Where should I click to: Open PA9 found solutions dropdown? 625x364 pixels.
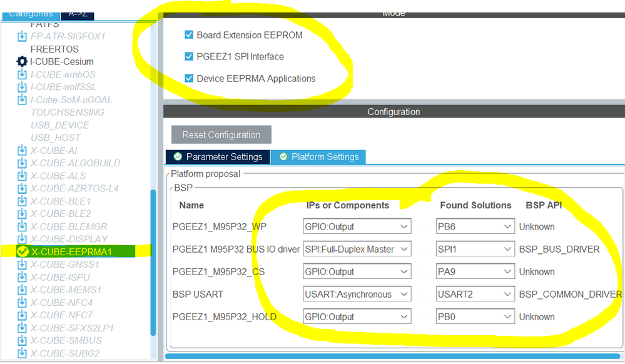tap(475, 271)
